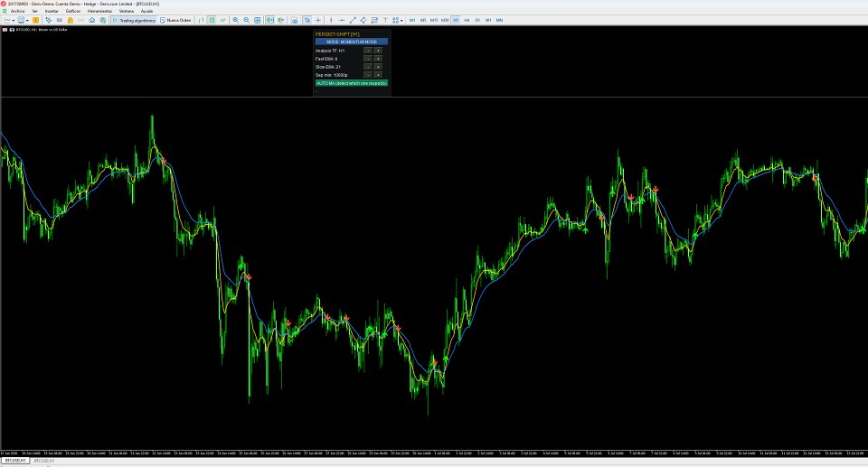Open the Herramientas menu

[99, 11]
